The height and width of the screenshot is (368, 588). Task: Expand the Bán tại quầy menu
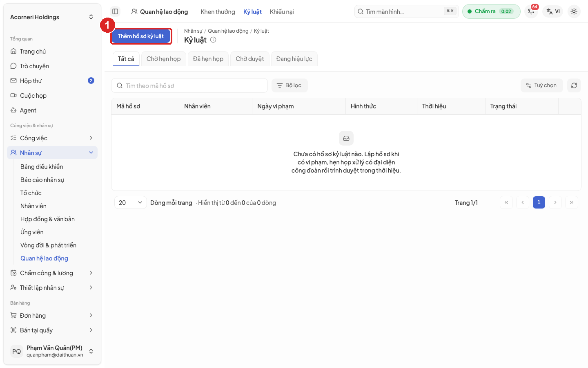point(52,330)
